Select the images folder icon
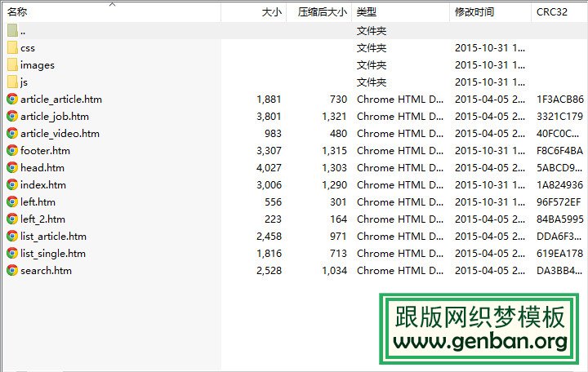The image size is (588, 372). point(12,64)
